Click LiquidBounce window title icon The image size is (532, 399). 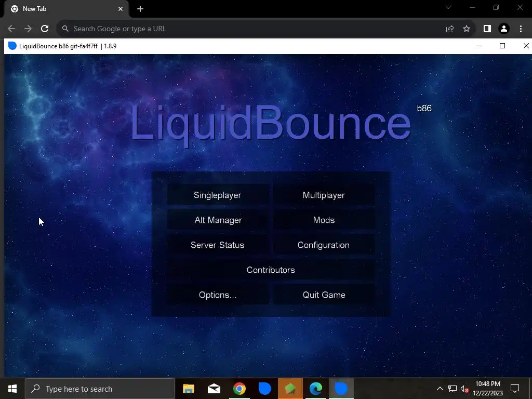pos(12,46)
